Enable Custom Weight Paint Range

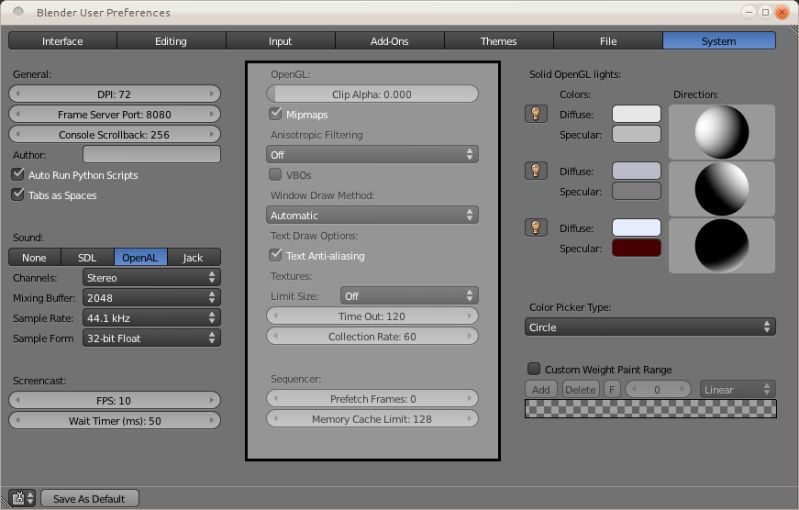tap(534, 368)
